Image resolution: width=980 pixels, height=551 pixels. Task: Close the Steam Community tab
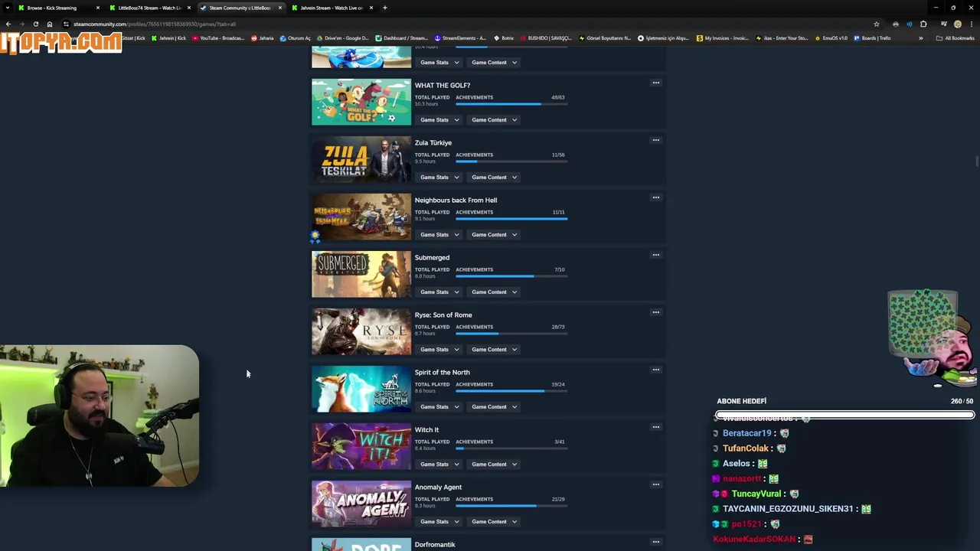tap(280, 8)
